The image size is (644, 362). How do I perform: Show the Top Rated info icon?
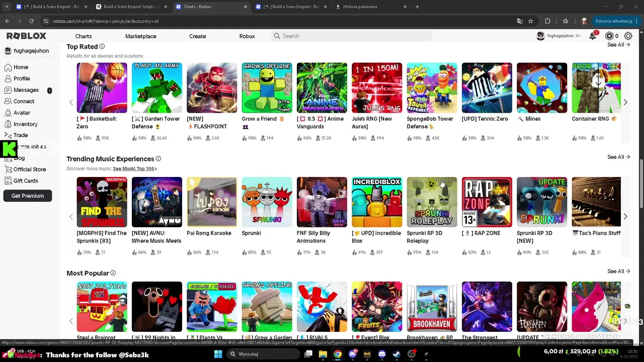click(x=102, y=46)
